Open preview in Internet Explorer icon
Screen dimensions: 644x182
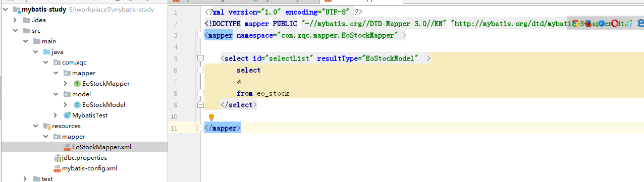pos(628,23)
